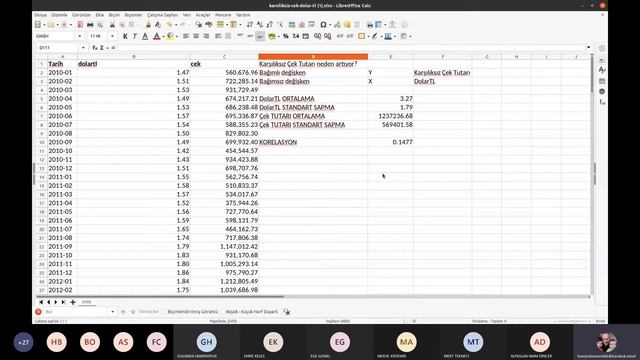The width and height of the screenshot is (640, 360).
Task: Apply the yellow background highlight color
Action: coord(170,36)
